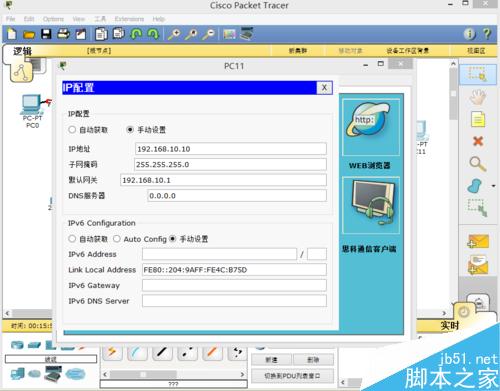The height and width of the screenshot is (391, 500).
Task: Choose the red X Delete tool
Action: (x=478, y=141)
